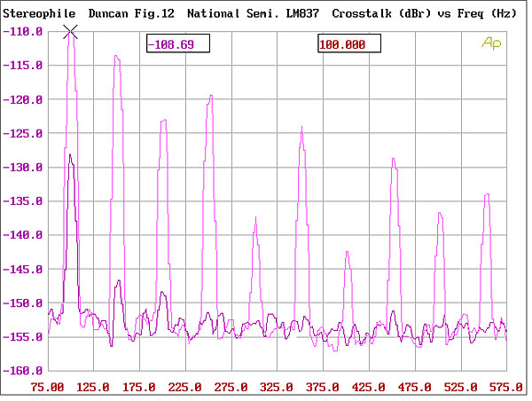Click the -155.0 y-axis label
The height and width of the screenshot is (401, 532).
(23, 337)
